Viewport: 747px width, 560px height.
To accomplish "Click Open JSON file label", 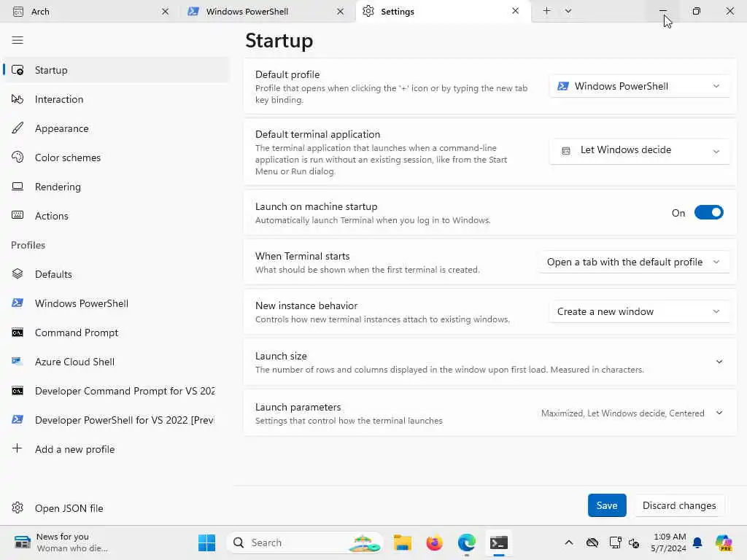I will click(69, 508).
